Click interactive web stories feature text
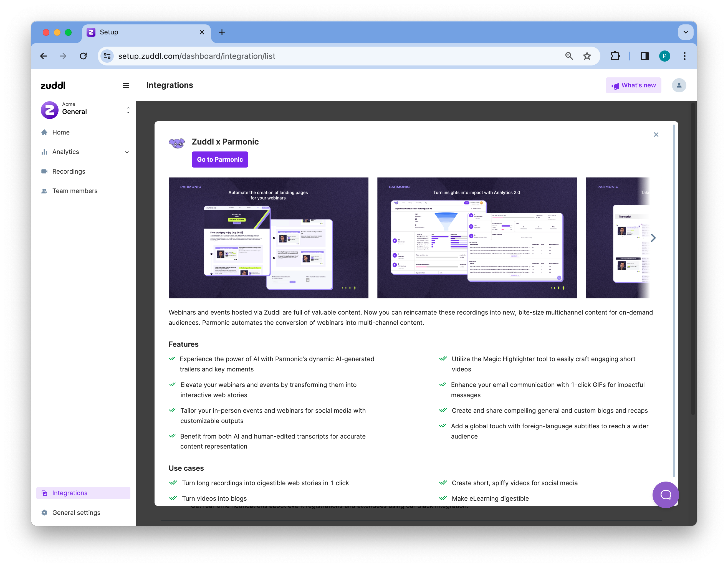 click(269, 390)
